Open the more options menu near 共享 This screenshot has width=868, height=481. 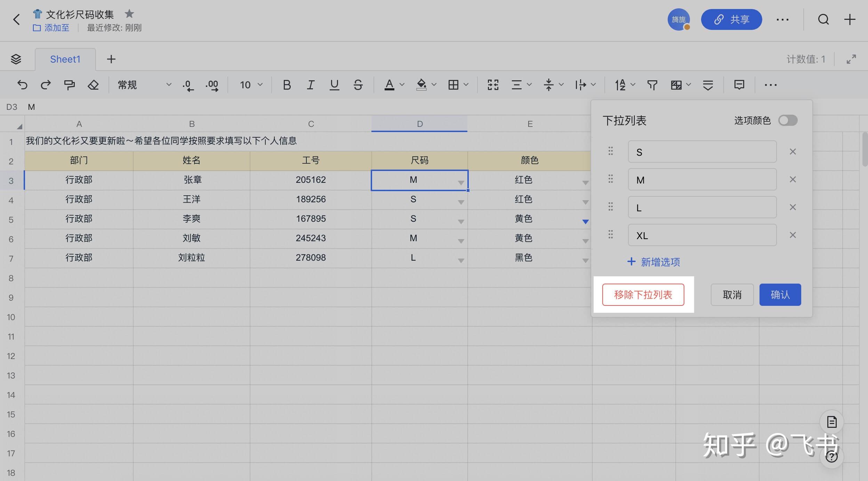783,19
